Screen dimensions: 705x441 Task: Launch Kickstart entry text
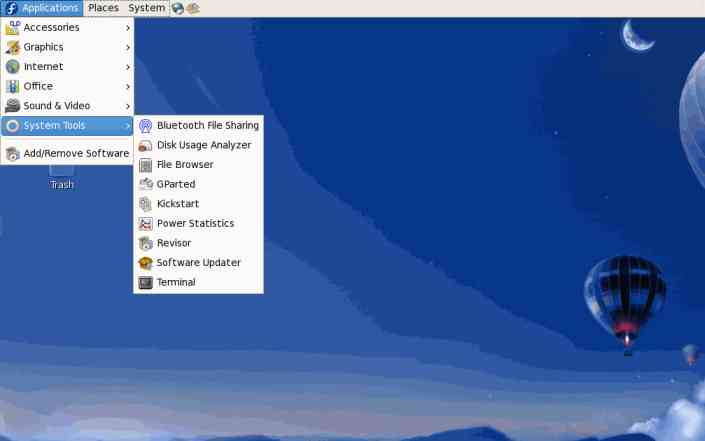pyautogui.click(x=178, y=204)
